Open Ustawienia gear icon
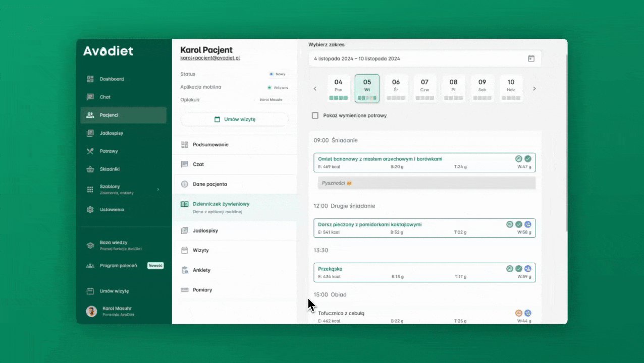The image size is (644, 363). tap(90, 209)
